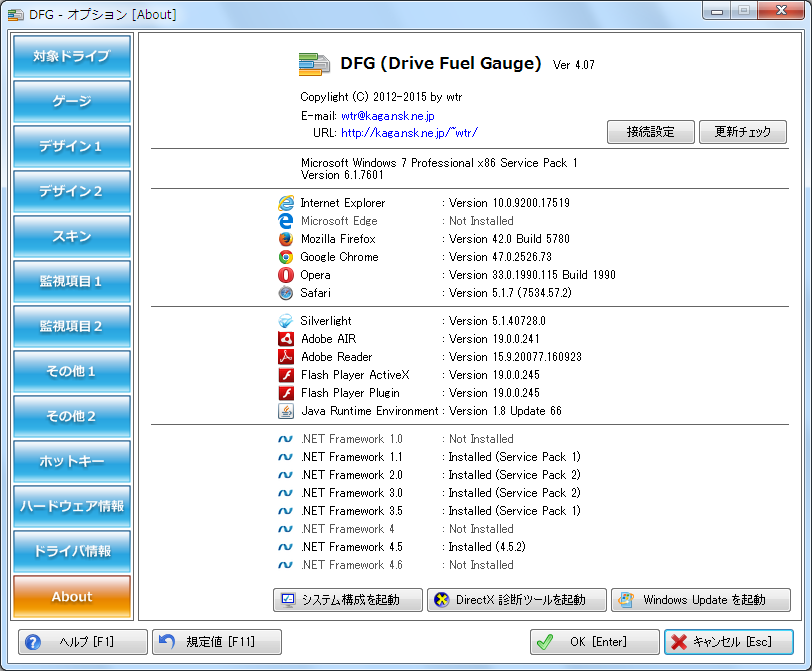
Task: Open the wtr@kaga.nsk.ne.jp email link
Action: click(x=387, y=116)
